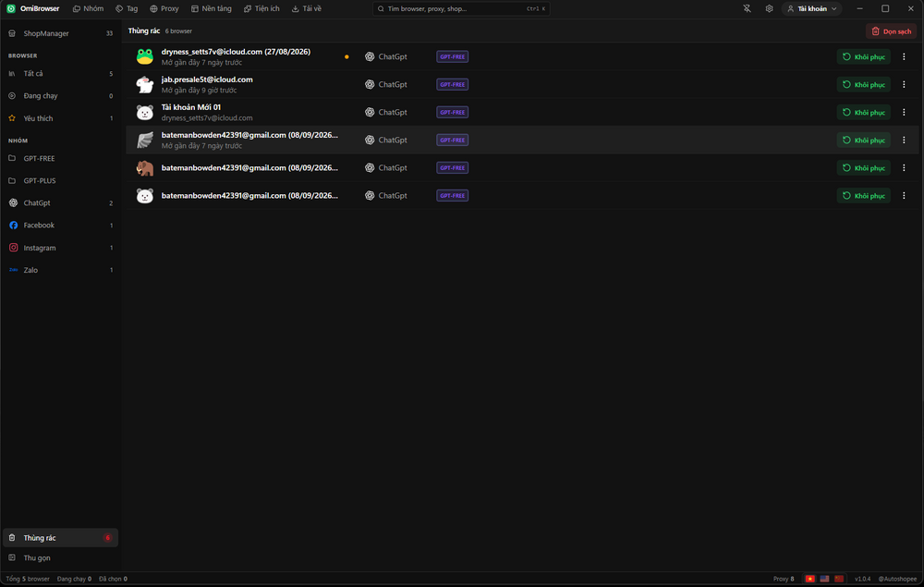Restore the jab.presale5t@icloud.com browser
The width and height of the screenshot is (924, 587).
[864, 84]
